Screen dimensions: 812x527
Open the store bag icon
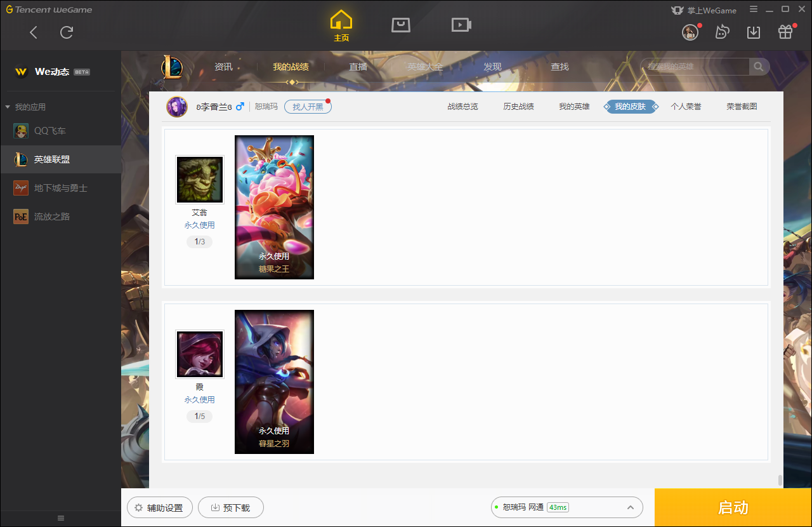tap(401, 25)
